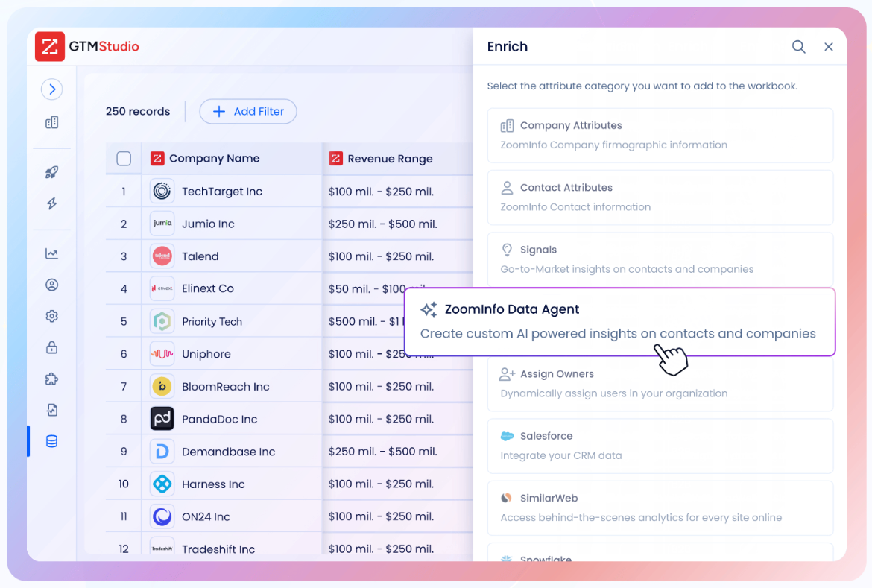The height and width of the screenshot is (588, 872).
Task: Click the Elinext Co logo icon
Action: pyautogui.click(x=162, y=288)
